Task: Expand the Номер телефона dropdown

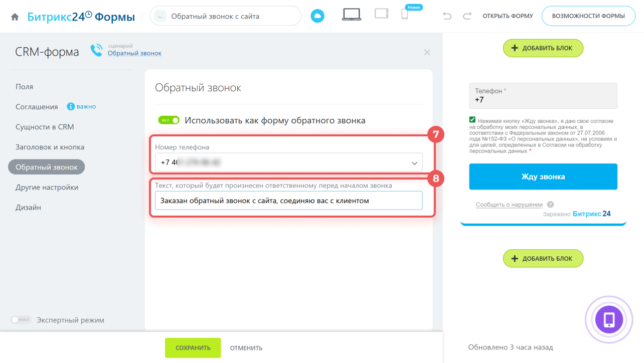Action: click(414, 163)
